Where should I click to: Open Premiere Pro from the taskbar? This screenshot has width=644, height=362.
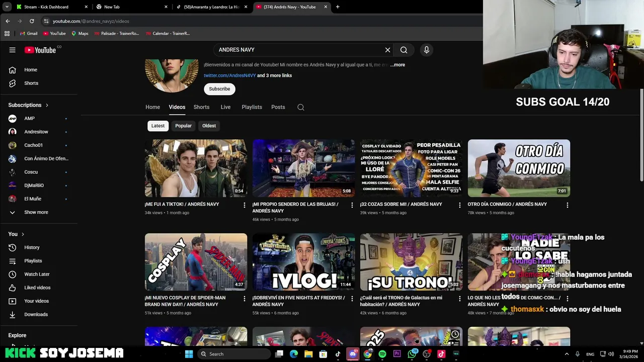point(397,354)
